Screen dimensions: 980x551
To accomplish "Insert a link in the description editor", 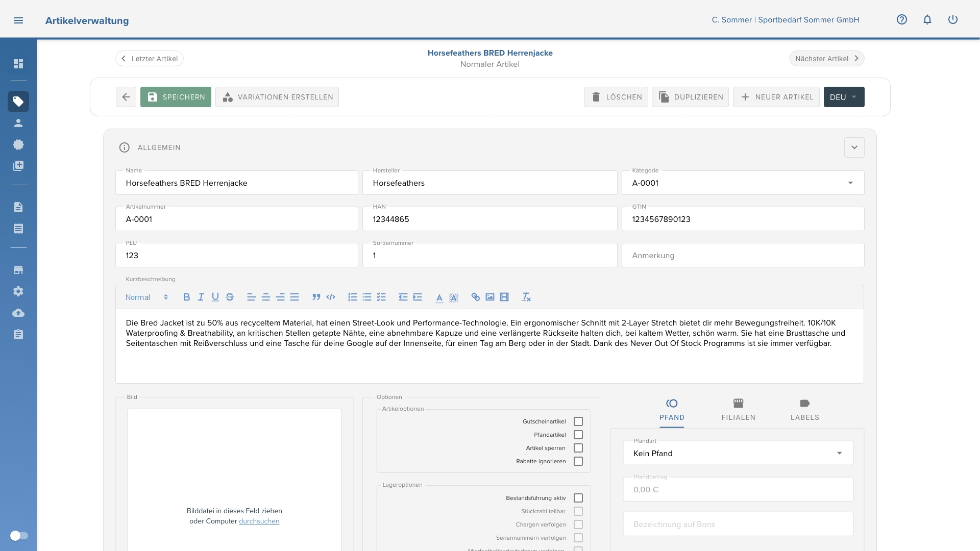I will 475,297.
